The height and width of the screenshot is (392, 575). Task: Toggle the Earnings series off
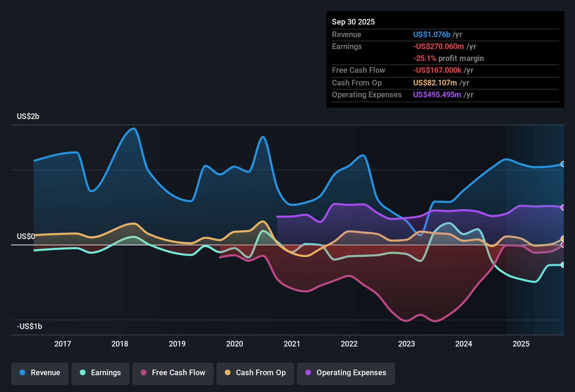[101, 373]
